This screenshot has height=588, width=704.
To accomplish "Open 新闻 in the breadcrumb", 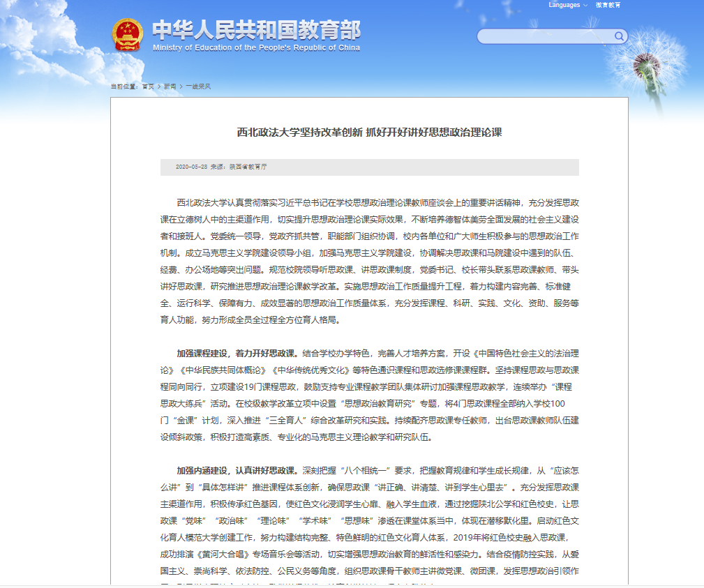I will click(x=170, y=86).
